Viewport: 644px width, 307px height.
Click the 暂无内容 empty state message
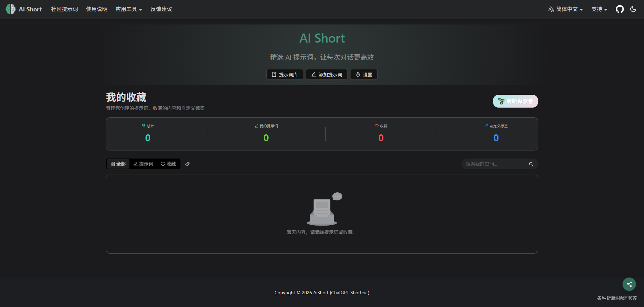(322, 232)
